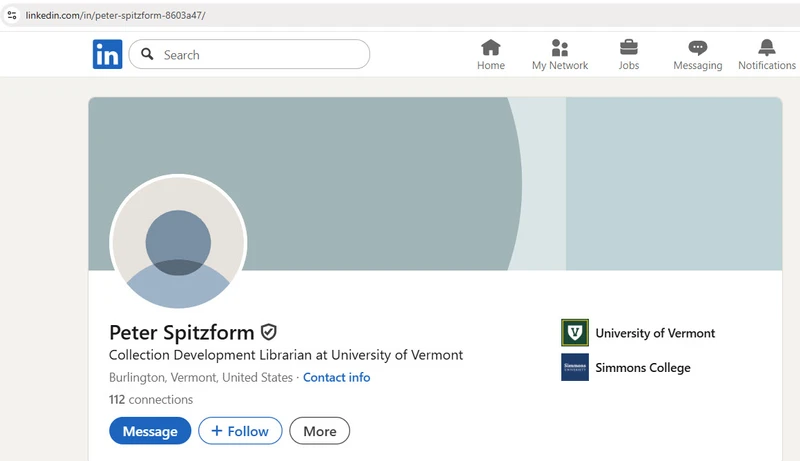Click the site info icon in the address bar

click(x=12, y=15)
